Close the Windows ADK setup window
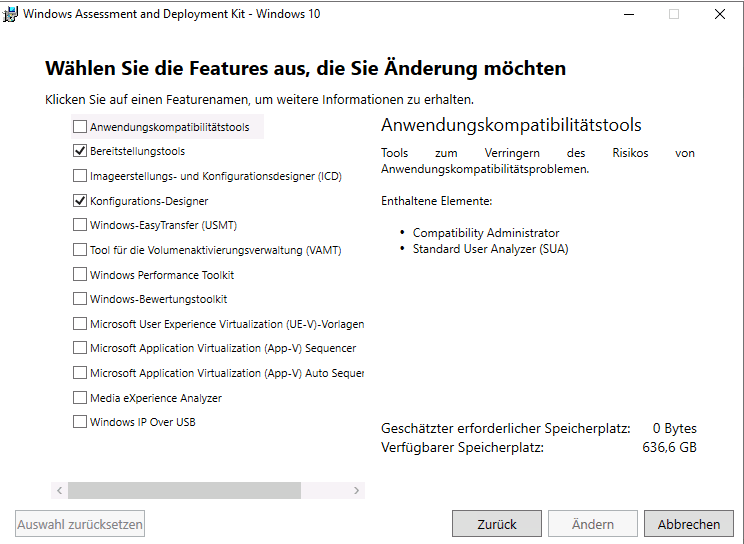This screenshot has width=744, height=544. pos(720,14)
